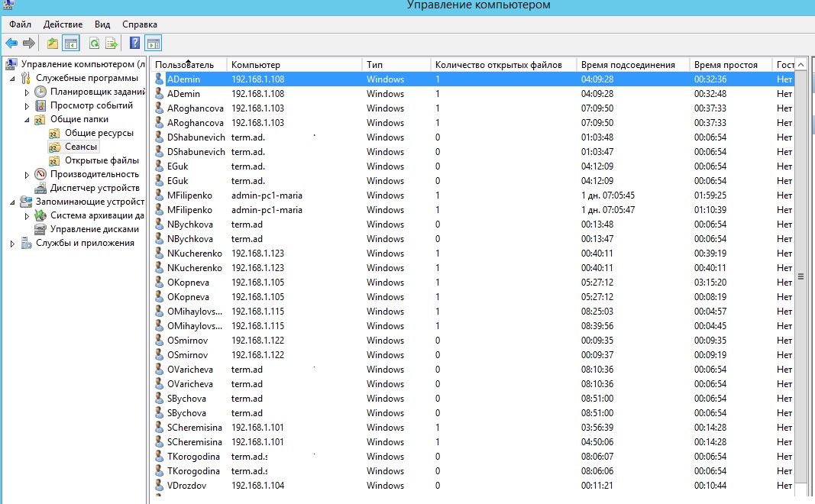
Task: Open the Справка menu
Action: (139, 24)
